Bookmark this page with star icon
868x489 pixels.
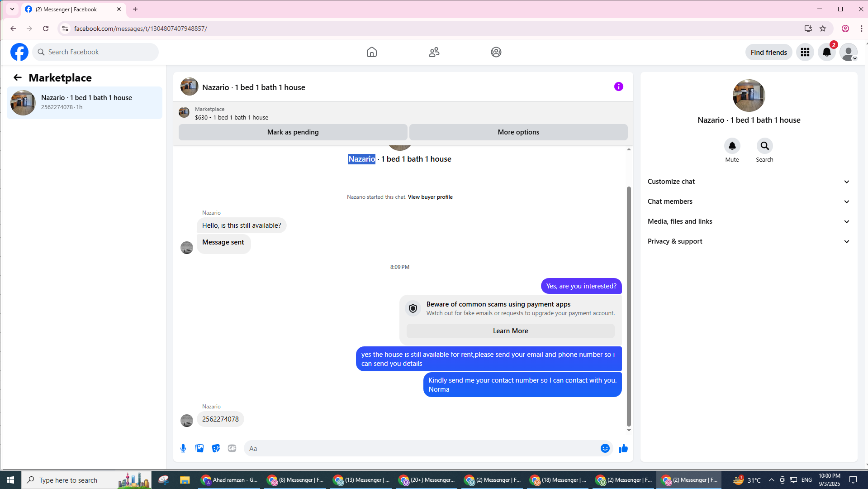[x=823, y=29]
